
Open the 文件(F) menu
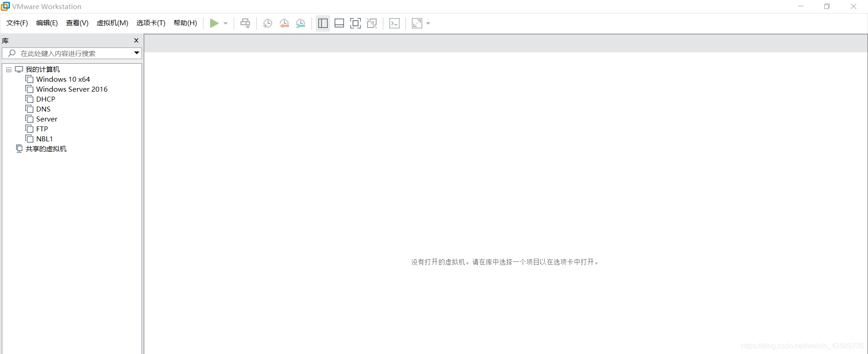(17, 23)
